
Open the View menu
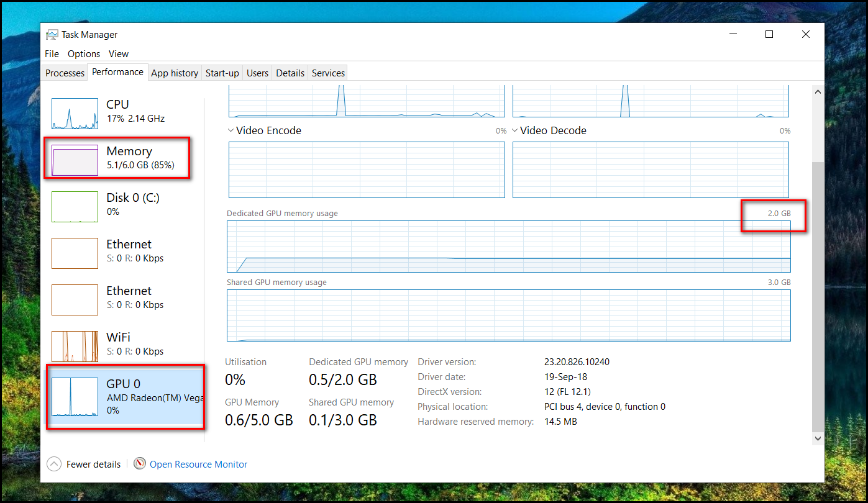[119, 54]
